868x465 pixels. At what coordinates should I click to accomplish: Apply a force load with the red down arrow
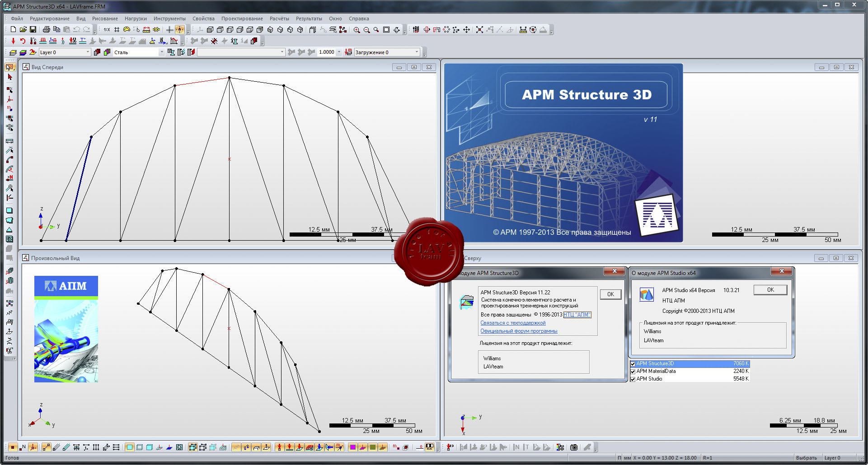(13, 41)
